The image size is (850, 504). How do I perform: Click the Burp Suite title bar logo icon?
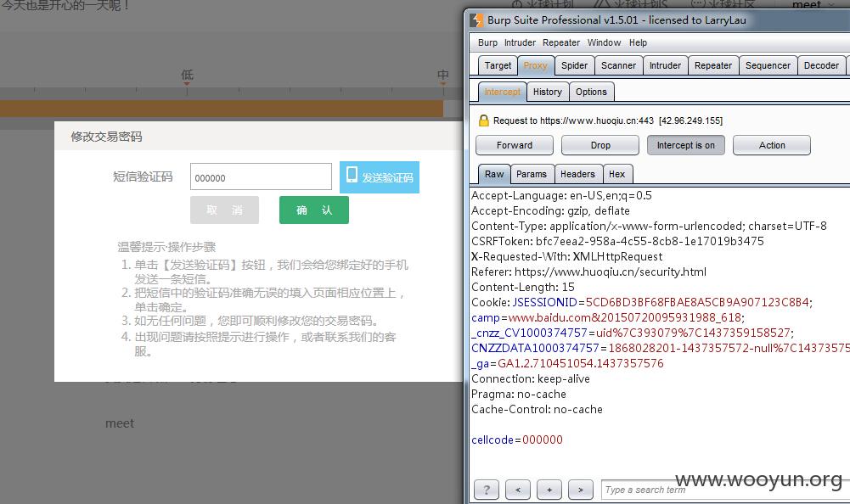coord(476,20)
